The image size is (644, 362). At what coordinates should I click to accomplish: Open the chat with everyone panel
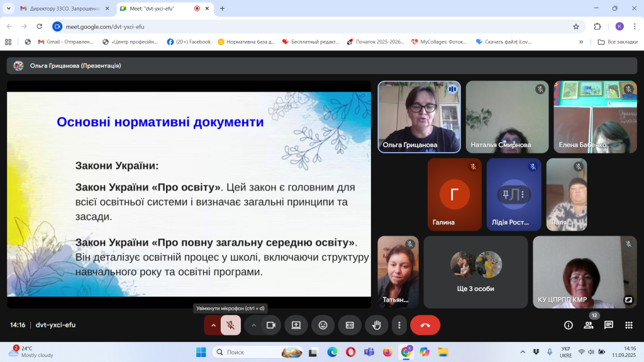(x=609, y=325)
